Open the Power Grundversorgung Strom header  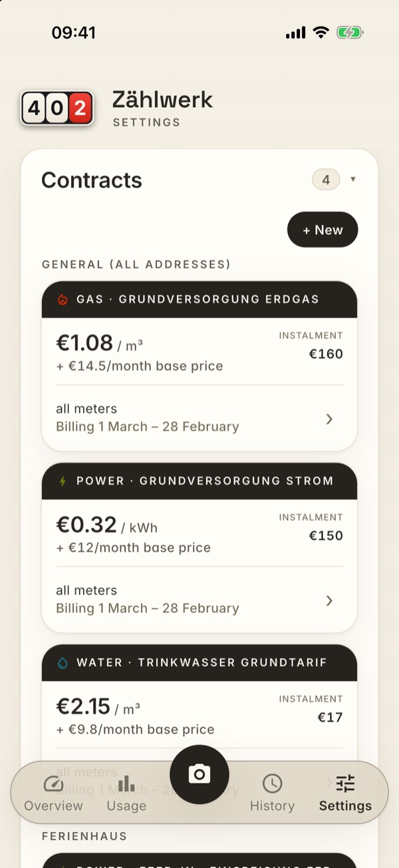[199, 481]
